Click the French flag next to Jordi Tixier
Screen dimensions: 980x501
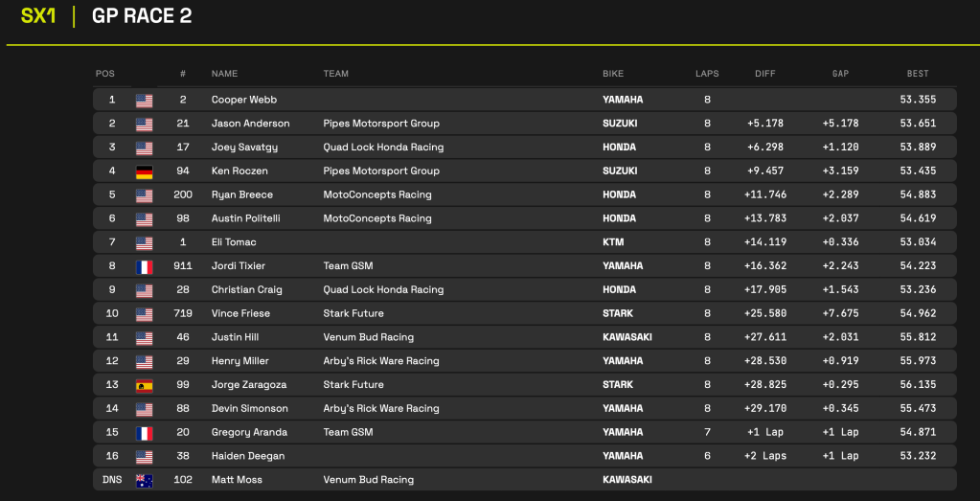(x=144, y=266)
